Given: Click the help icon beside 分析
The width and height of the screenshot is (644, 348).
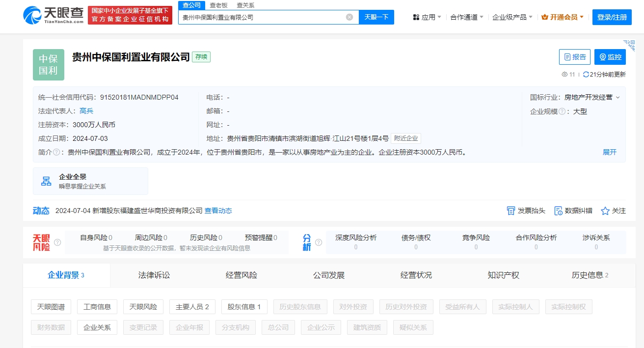Looking at the screenshot, I should point(319,242).
